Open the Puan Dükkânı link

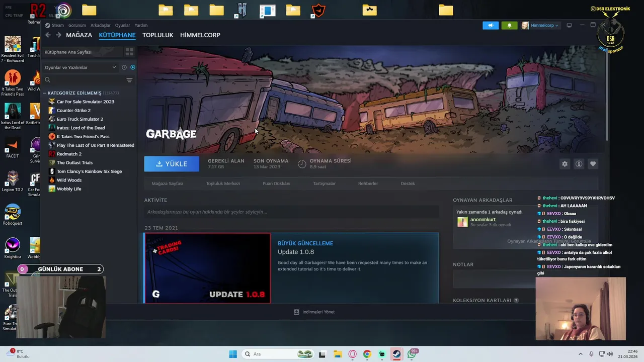point(276,184)
